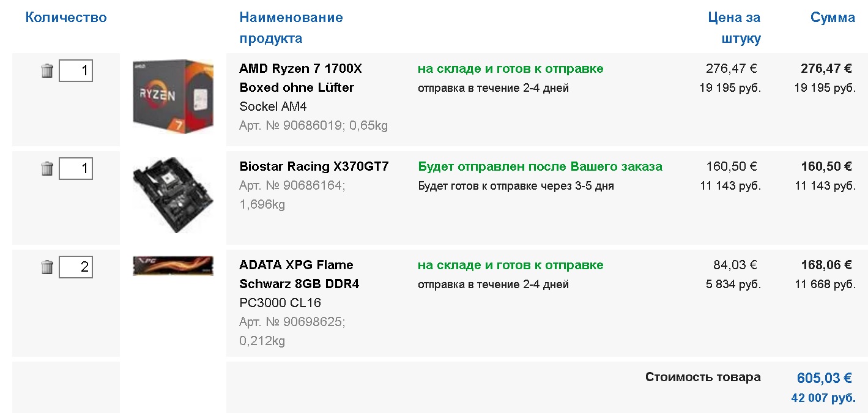Click the Наименование продукта column header
The height and width of the screenshot is (413, 868).
coord(291,28)
